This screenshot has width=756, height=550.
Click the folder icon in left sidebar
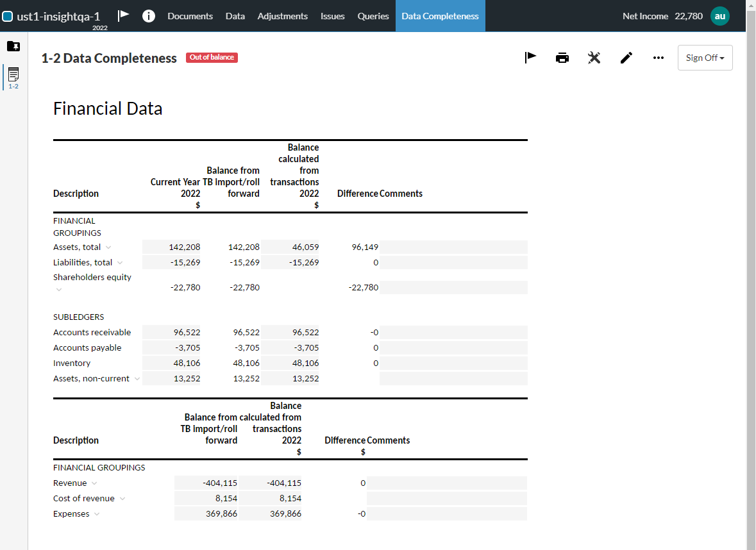[x=13, y=46]
